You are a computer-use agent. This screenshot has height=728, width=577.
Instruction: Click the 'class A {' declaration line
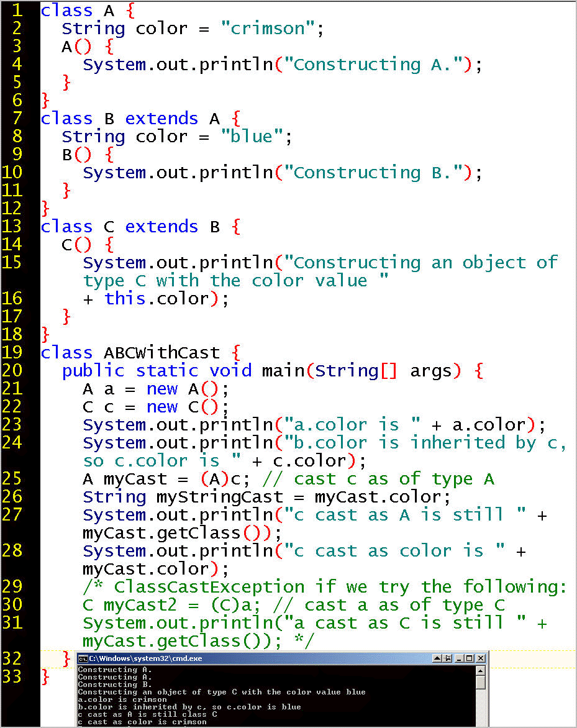[x=88, y=10]
